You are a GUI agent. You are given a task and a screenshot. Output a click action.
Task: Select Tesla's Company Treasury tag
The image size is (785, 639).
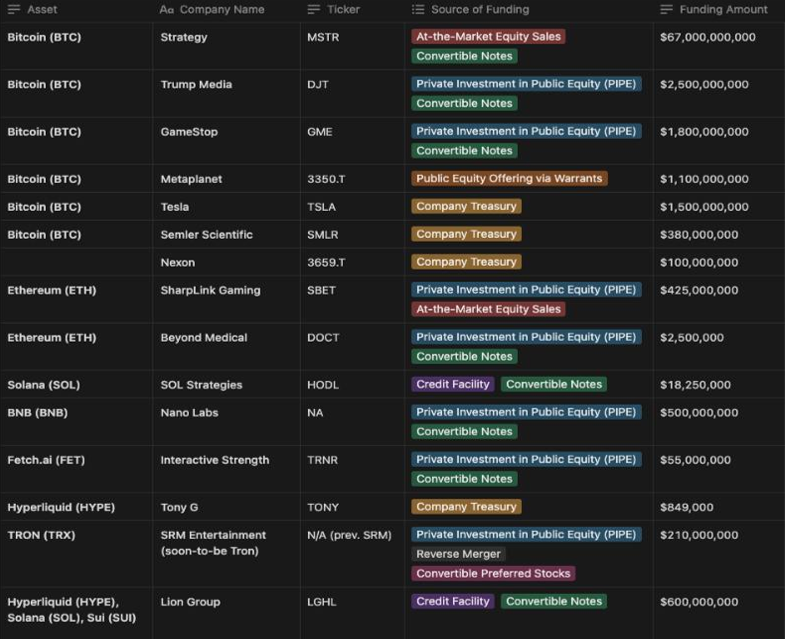coord(466,206)
